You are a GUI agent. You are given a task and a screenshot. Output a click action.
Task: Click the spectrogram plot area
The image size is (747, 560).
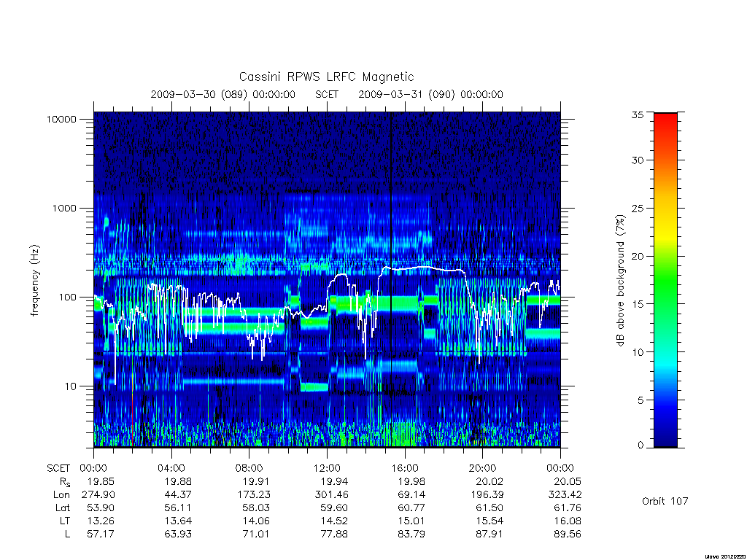(x=327, y=279)
